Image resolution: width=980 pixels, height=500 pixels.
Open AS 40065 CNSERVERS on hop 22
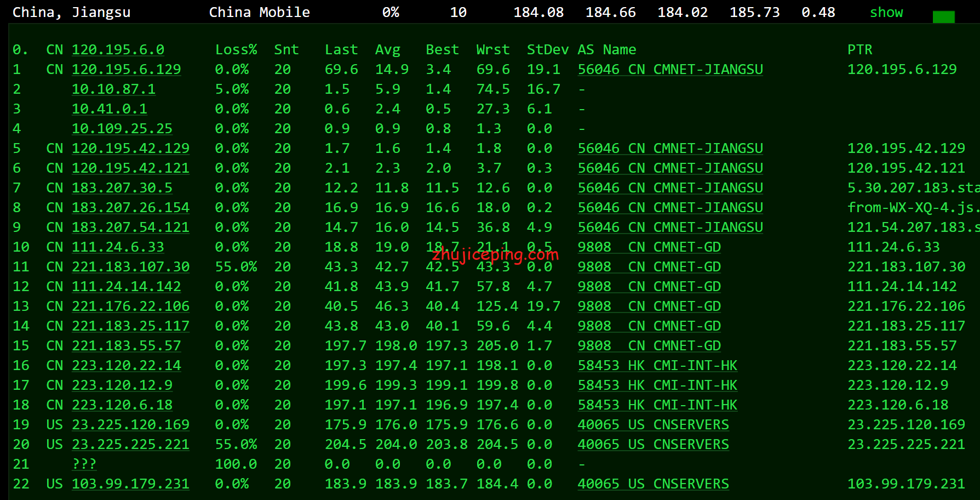[653, 484]
